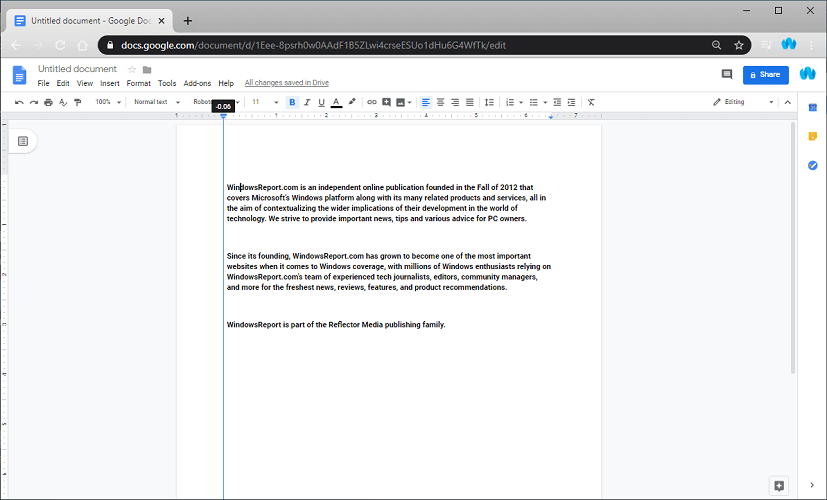827x500 pixels.
Task: Apply right text alignment
Action: pos(455,102)
